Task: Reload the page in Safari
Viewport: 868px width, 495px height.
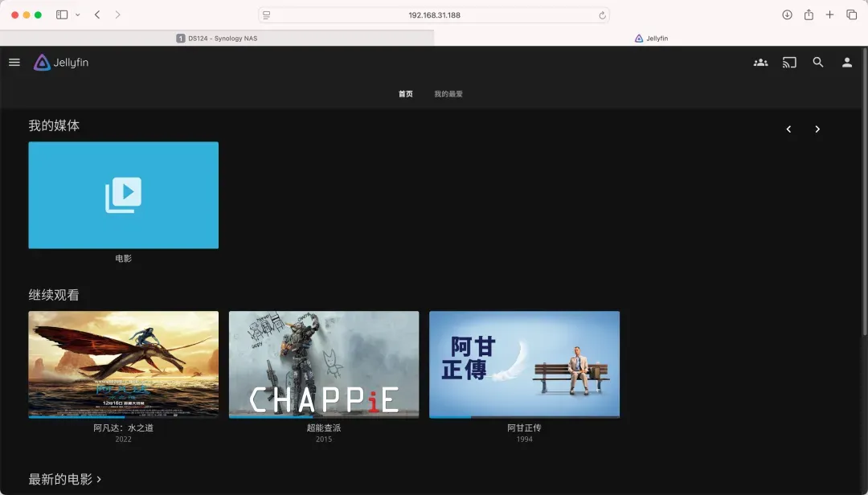Action: 602,15
